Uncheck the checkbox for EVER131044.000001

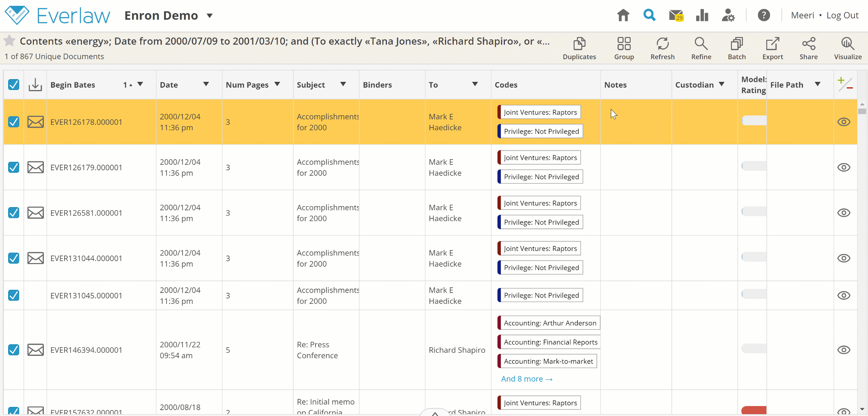(x=14, y=258)
